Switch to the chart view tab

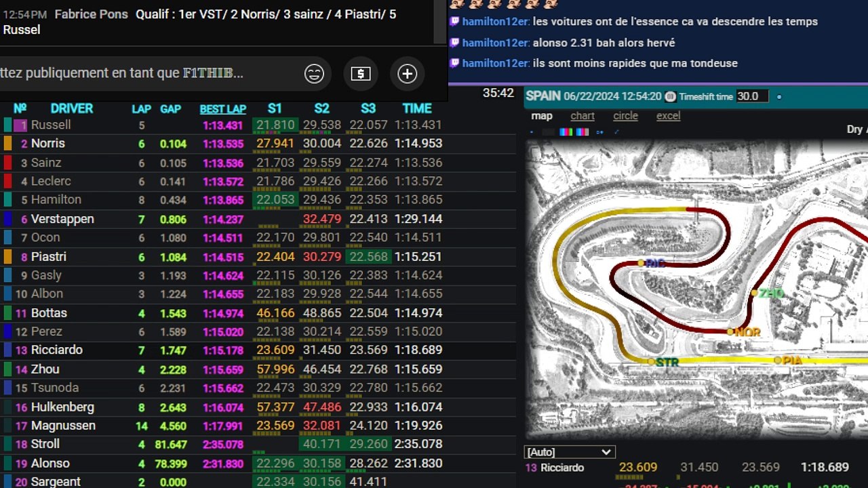[x=583, y=116]
